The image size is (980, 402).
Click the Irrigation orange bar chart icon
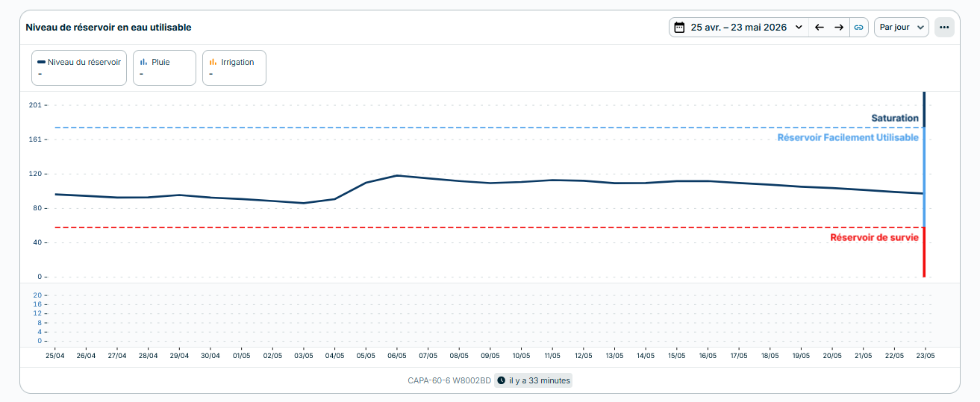tap(213, 62)
